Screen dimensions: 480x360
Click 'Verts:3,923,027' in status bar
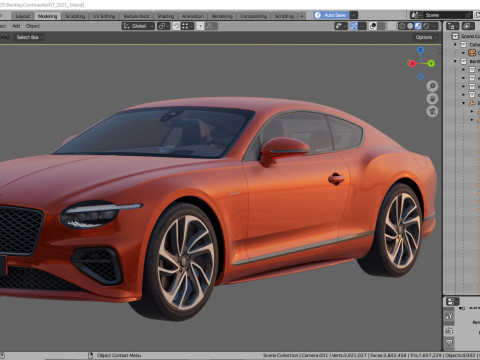pyautogui.click(x=348, y=356)
